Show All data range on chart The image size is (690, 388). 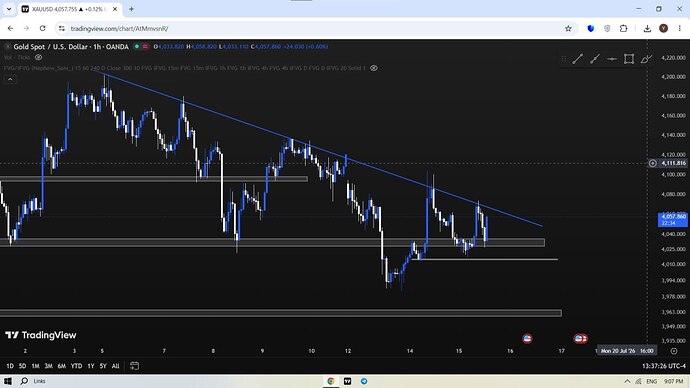click(115, 366)
